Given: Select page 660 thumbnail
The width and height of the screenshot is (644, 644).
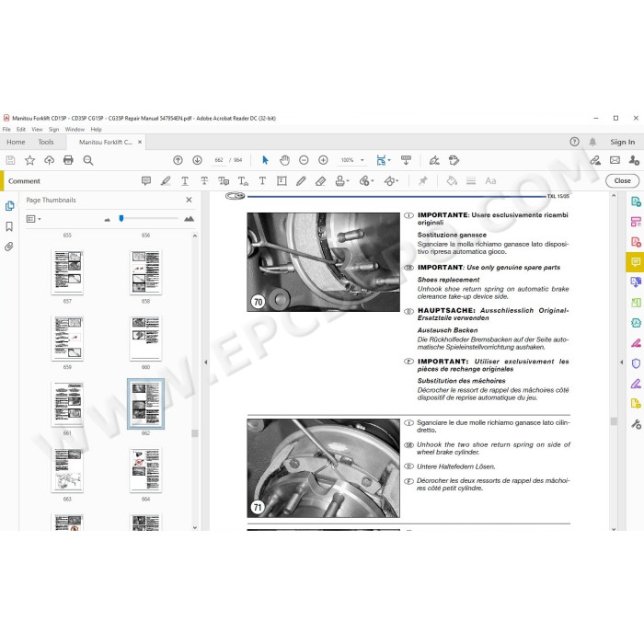Looking at the screenshot, I should [145, 338].
